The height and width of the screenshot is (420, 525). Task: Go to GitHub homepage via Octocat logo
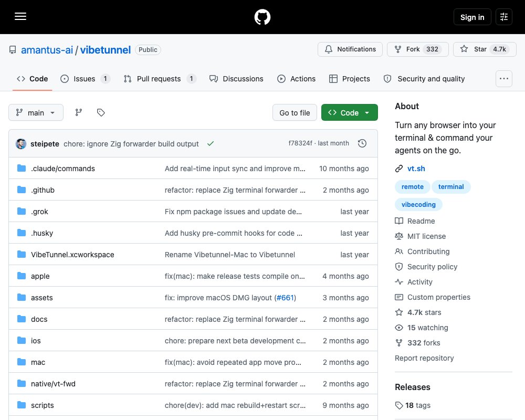point(262,17)
